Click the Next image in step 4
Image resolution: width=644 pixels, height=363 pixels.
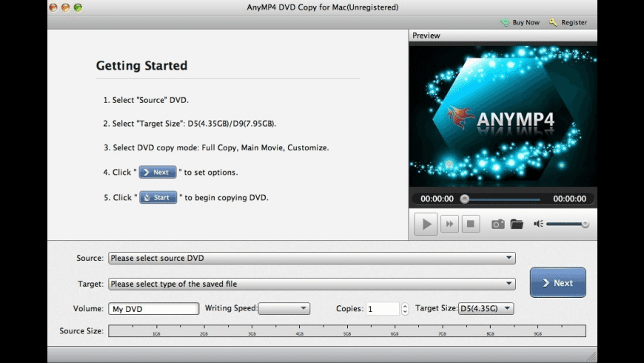click(x=158, y=173)
